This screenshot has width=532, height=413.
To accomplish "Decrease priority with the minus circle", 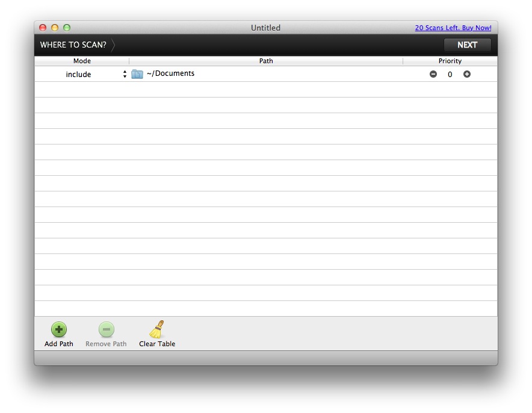I will tap(433, 74).
